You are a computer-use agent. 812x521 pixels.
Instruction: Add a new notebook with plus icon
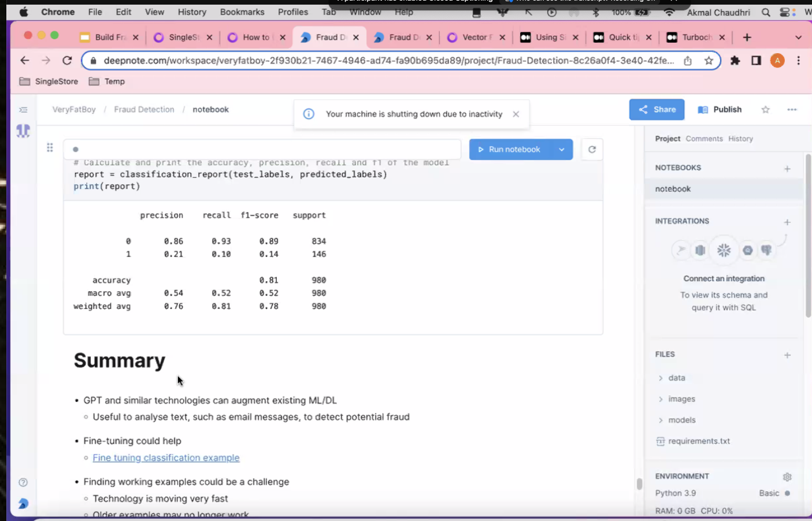click(x=787, y=169)
